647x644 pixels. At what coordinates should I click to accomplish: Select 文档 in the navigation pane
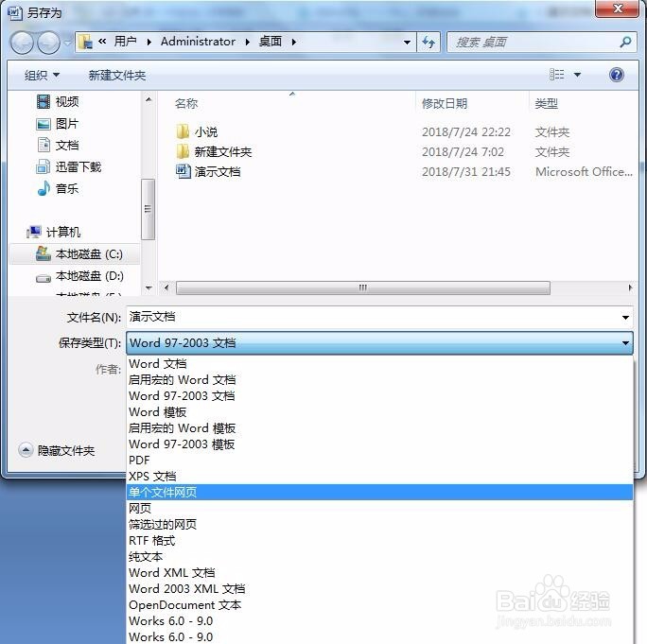[58, 146]
